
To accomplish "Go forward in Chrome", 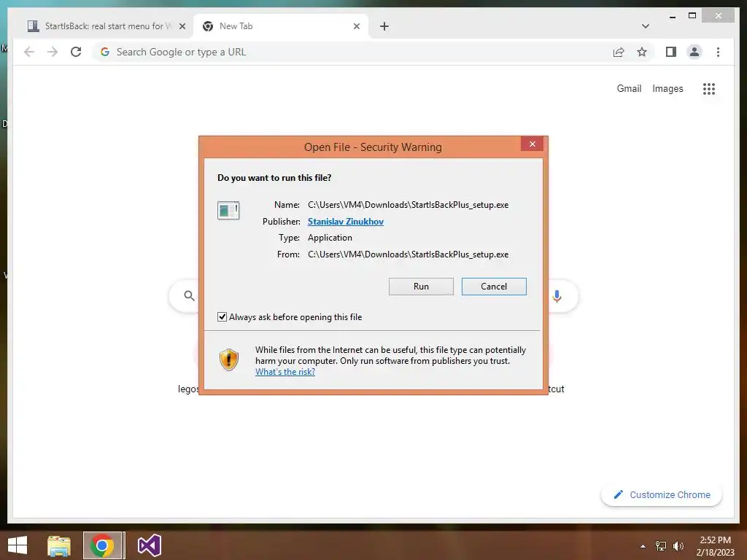I will (x=53, y=52).
